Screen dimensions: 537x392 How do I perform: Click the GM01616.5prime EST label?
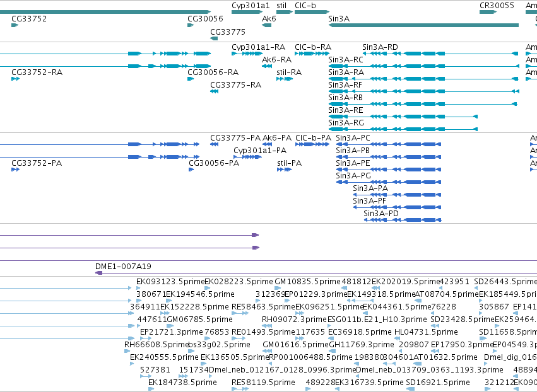[295, 345]
